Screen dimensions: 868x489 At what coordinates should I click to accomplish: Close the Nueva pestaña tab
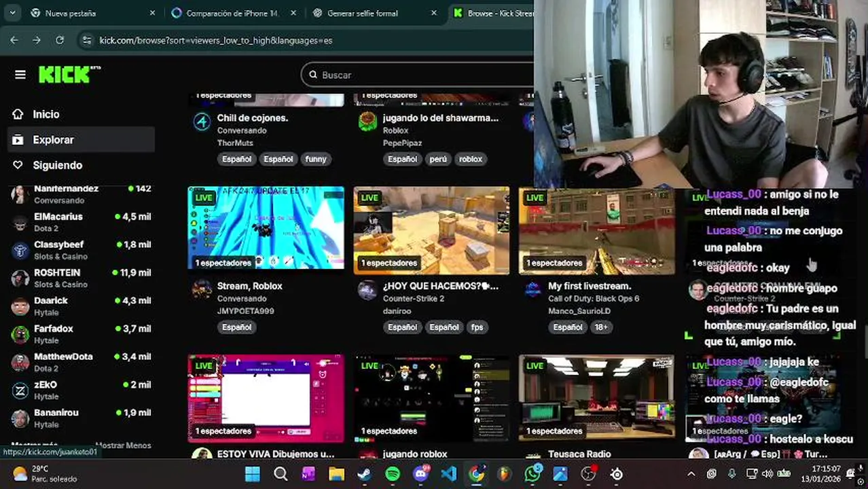[152, 13]
